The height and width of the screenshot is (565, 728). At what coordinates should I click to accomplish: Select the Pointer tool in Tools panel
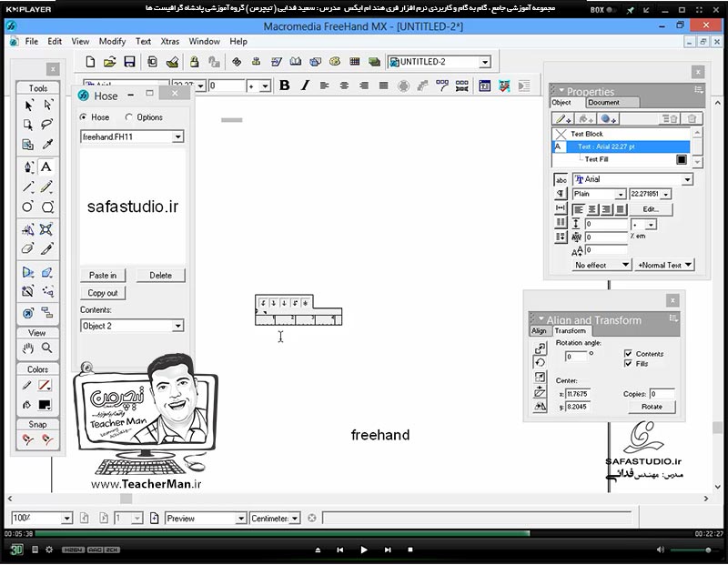pyautogui.click(x=28, y=106)
